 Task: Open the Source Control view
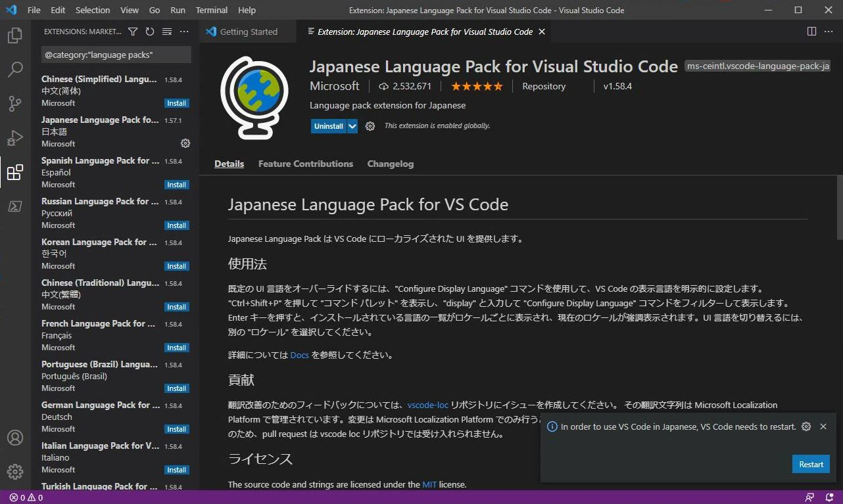click(14, 104)
